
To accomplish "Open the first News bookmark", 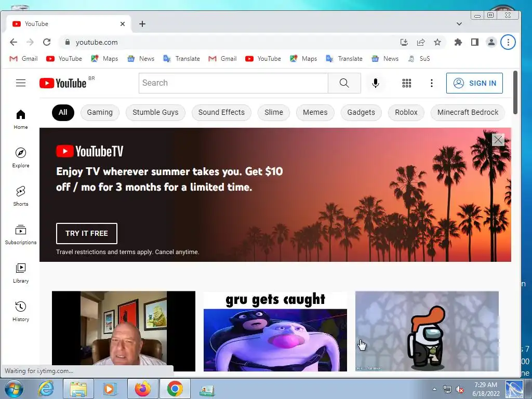I will click(x=141, y=59).
